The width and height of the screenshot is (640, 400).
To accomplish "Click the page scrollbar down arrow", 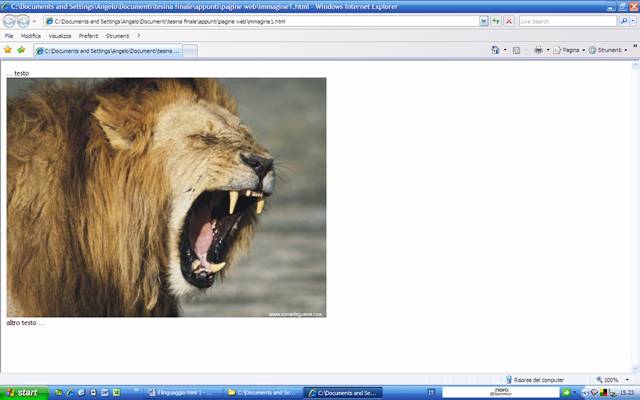I will click(x=635, y=369).
